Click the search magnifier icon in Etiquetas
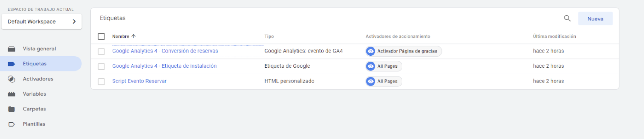The height and width of the screenshot is (139, 644). tap(567, 19)
